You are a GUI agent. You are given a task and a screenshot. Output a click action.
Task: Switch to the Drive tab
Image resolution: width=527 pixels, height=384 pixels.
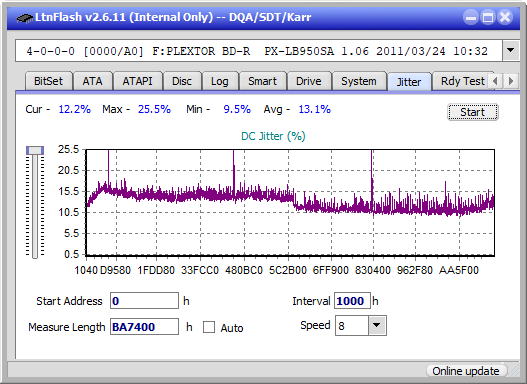tap(309, 81)
